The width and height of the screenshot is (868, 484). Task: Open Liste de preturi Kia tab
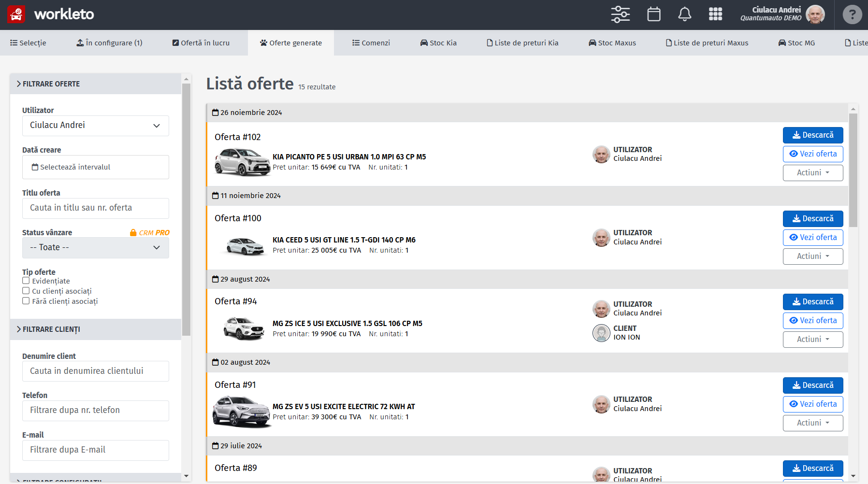[522, 43]
